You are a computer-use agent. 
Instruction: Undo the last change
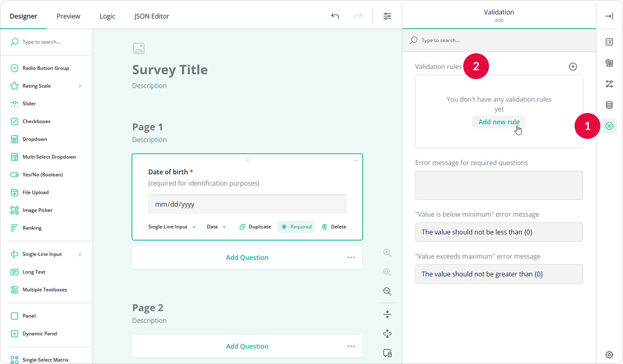tap(335, 16)
